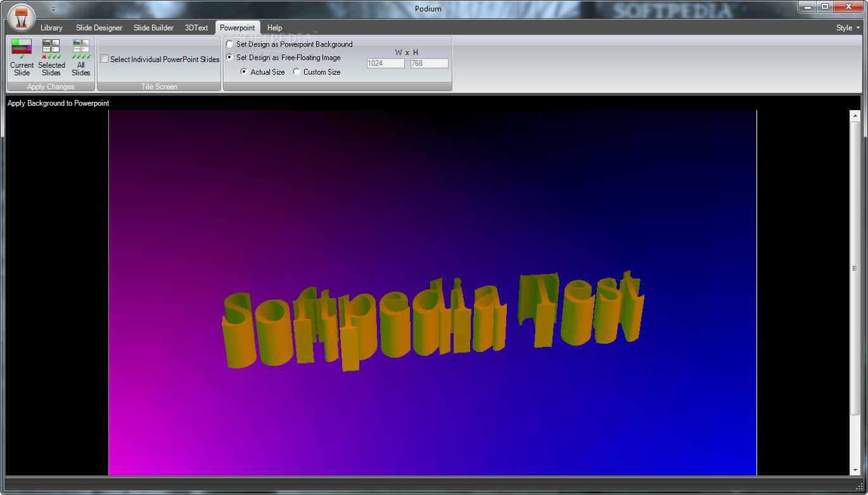Select the 3DText tab

click(x=196, y=28)
